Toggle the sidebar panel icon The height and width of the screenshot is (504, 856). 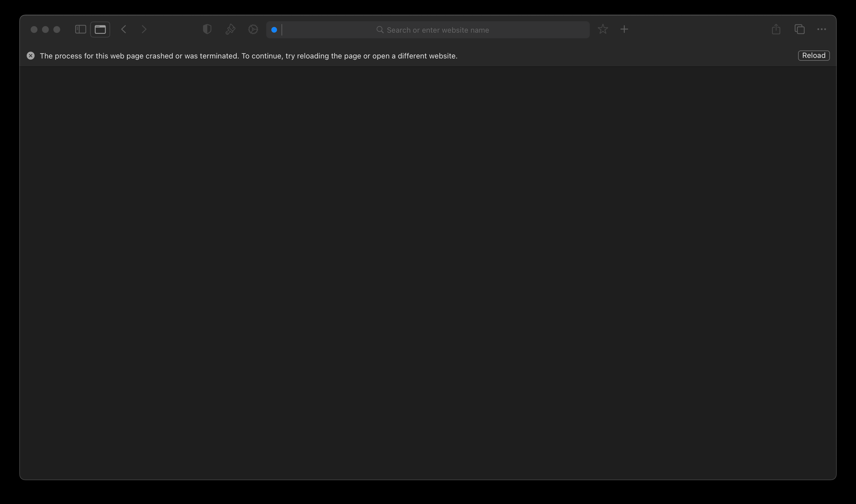point(81,30)
